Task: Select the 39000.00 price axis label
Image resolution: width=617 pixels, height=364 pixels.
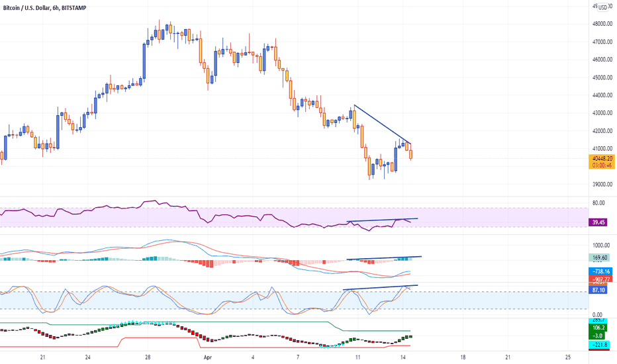Action: pos(602,184)
